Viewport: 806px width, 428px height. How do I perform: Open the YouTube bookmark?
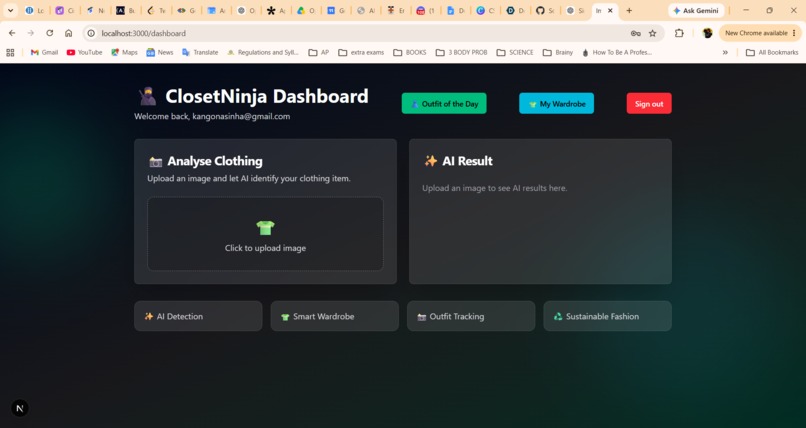(84, 52)
